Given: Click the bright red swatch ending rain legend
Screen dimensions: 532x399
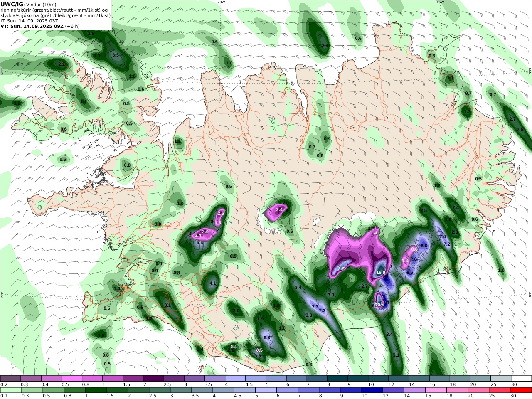Looking at the screenshot, I should click(521, 390).
